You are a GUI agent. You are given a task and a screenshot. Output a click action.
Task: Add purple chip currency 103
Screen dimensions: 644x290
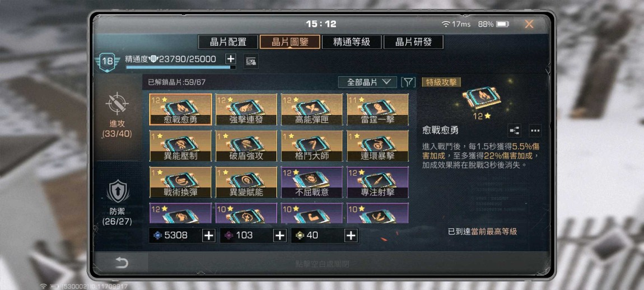279,235
